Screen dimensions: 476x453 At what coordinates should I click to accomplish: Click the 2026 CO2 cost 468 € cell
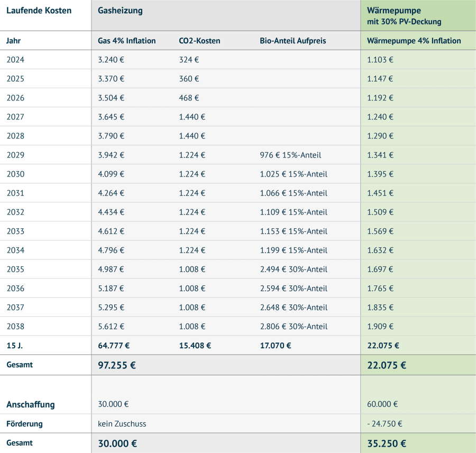pyautogui.click(x=189, y=98)
